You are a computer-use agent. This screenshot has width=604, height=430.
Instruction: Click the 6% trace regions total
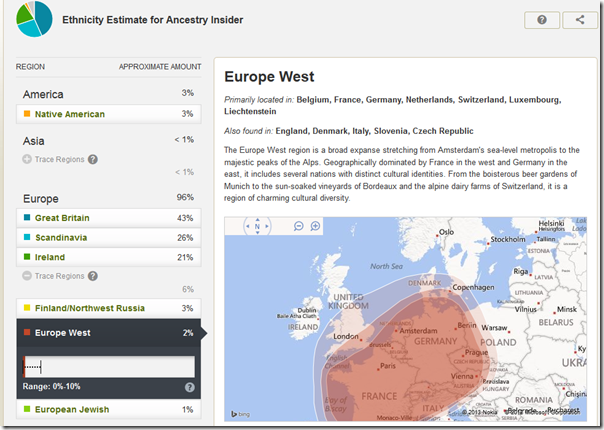[188, 289]
